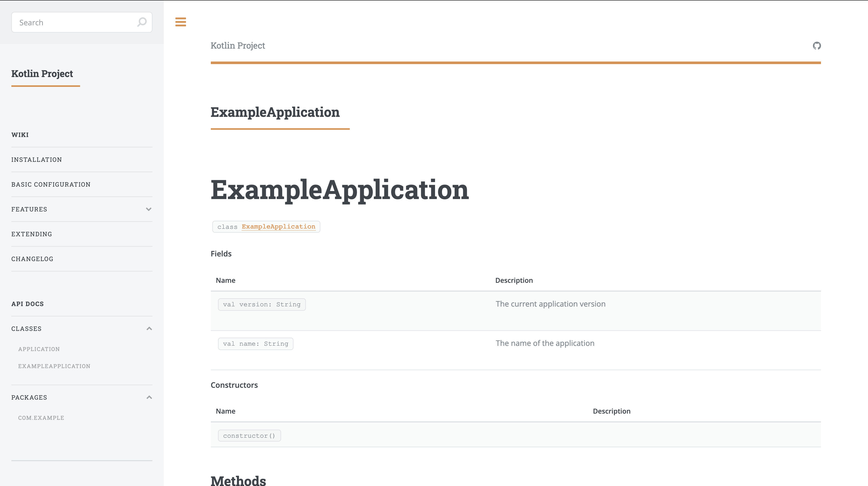Screen dimensions: 868x486
Task: Open the API Docs item
Action: pos(28,304)
